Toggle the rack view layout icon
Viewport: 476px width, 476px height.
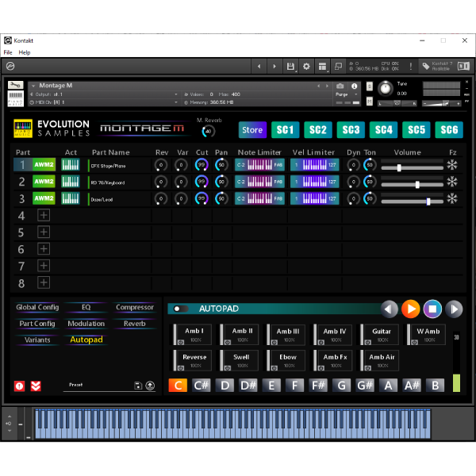[322, 66]
